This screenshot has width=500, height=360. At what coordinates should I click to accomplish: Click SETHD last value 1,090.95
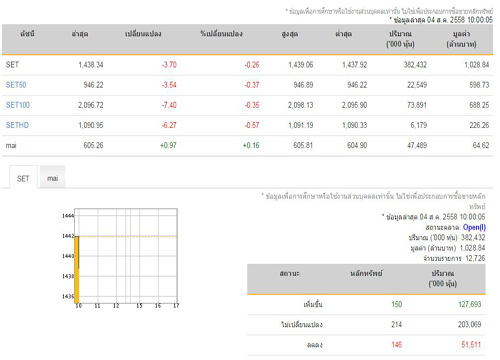[91, 125]
